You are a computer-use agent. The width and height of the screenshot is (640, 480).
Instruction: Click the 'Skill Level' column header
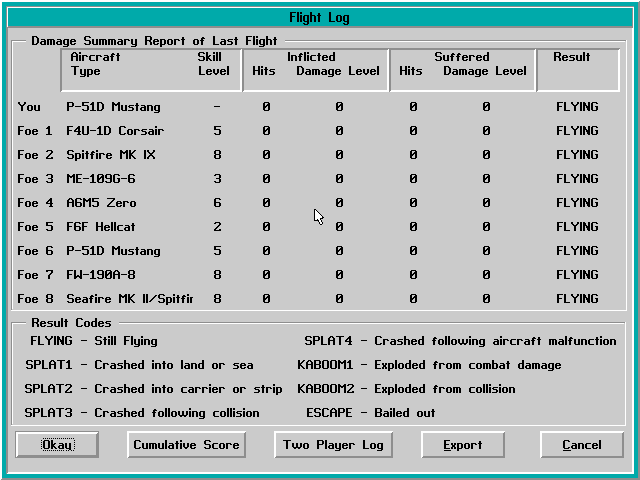coord(213,64)
